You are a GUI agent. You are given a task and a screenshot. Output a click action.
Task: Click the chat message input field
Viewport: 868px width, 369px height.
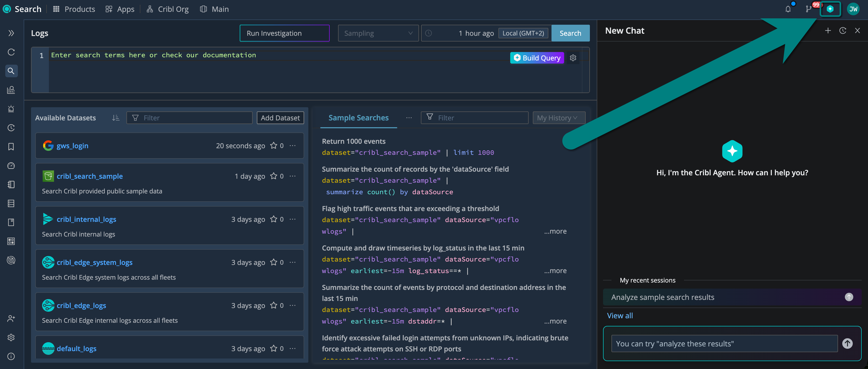[x=724, y=344]
